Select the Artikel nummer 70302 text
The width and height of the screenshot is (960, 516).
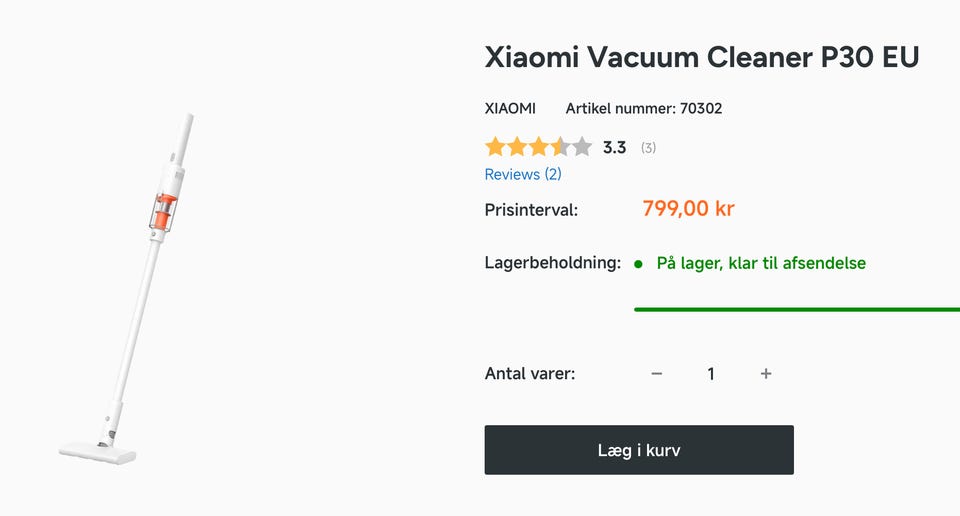(644, 108)
